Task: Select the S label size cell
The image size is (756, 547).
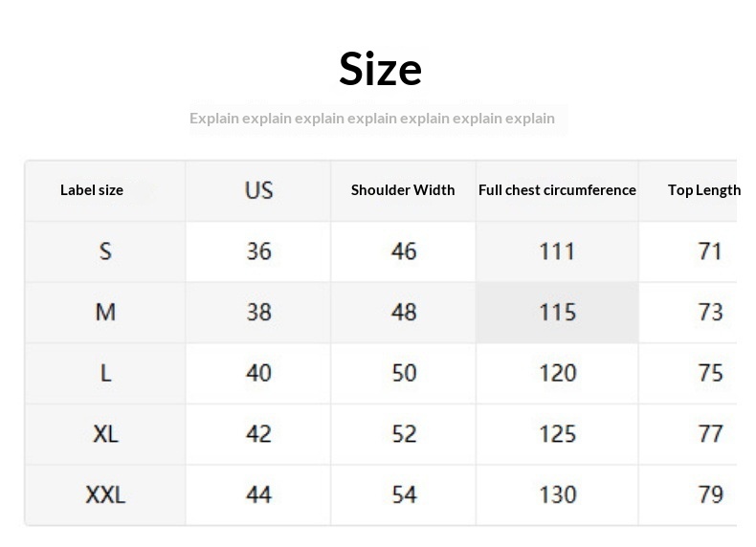Action: tap(105, 252)
